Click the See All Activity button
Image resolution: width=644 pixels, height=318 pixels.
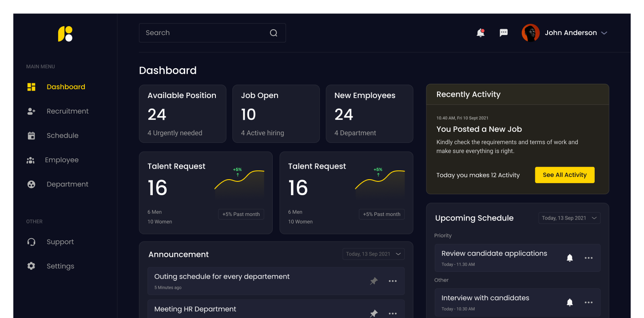(x=564, y=175)
